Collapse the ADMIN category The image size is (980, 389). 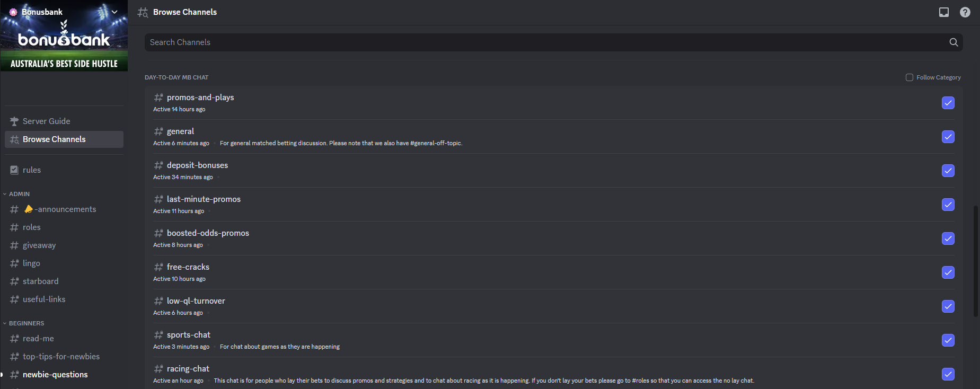click(17, 193)
